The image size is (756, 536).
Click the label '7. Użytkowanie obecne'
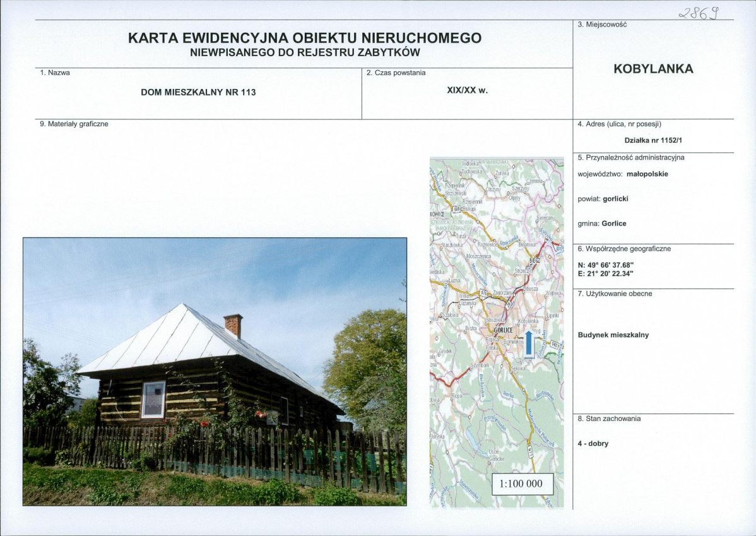point(615,294)
